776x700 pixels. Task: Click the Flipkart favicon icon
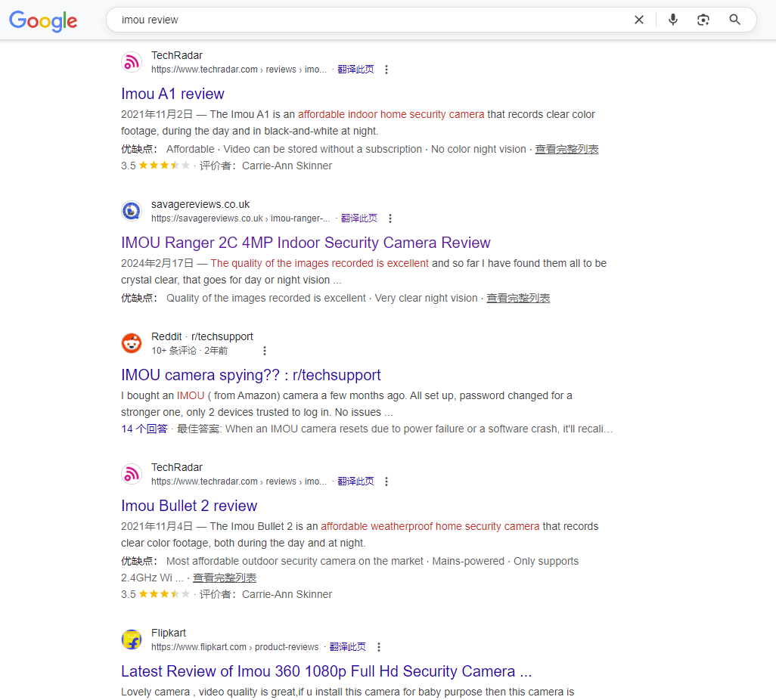pyautogui.click(x=132, y=640)
